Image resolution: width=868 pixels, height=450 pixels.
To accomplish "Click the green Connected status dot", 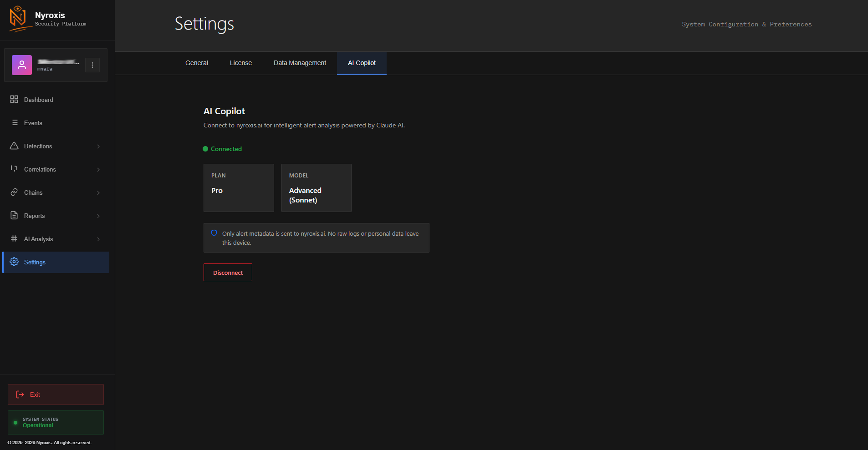I will click(205, 149).
